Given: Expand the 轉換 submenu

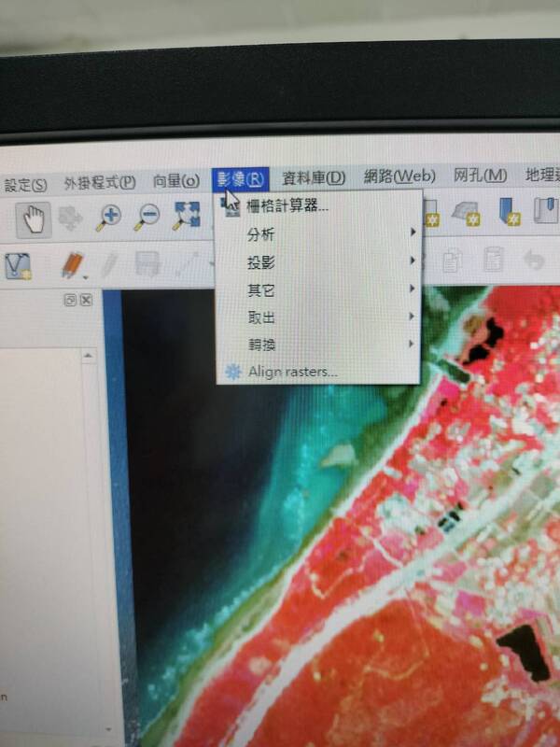Looking at the screenshot, I should click(x=261, y=344).
